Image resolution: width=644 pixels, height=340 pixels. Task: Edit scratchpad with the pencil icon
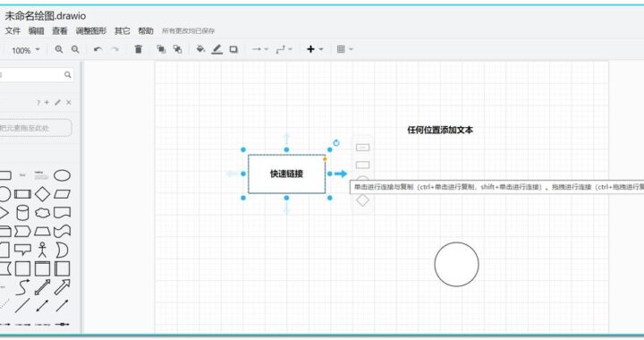pyautogui.click(x=58, y=102)
